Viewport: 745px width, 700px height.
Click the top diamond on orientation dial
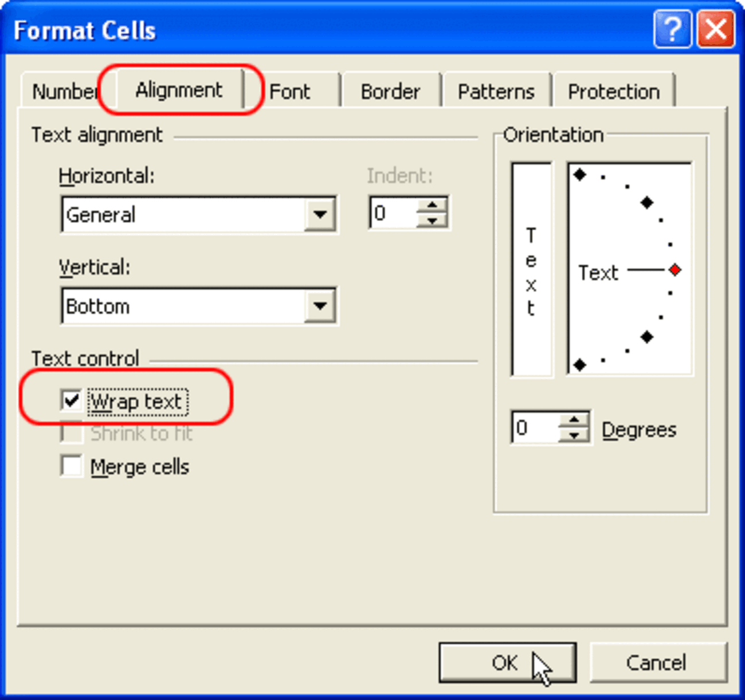580,174
